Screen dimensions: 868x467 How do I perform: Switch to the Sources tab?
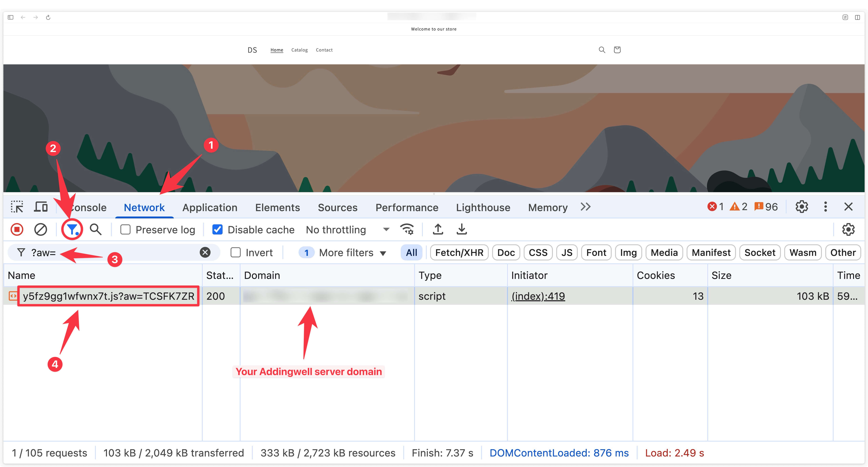click(338, 207)
